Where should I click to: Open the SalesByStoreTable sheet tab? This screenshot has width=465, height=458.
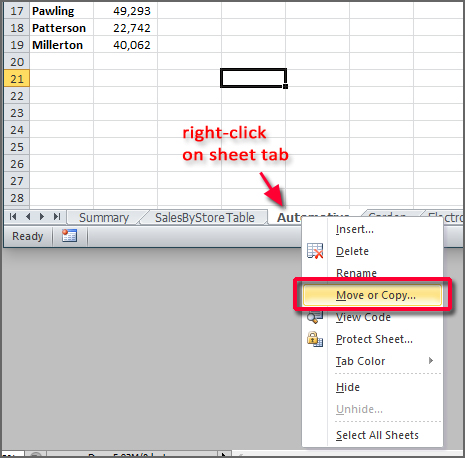click(x=205, y=218)
